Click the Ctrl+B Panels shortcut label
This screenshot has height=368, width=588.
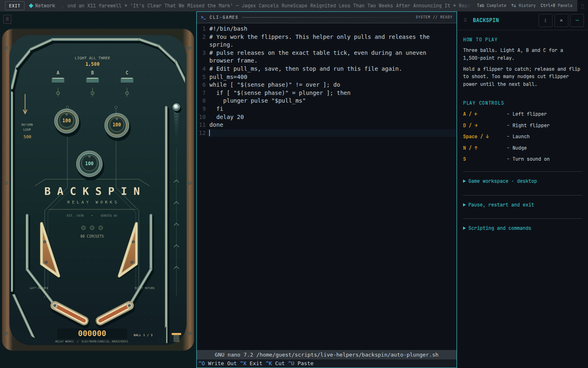[x=557, y=6]
